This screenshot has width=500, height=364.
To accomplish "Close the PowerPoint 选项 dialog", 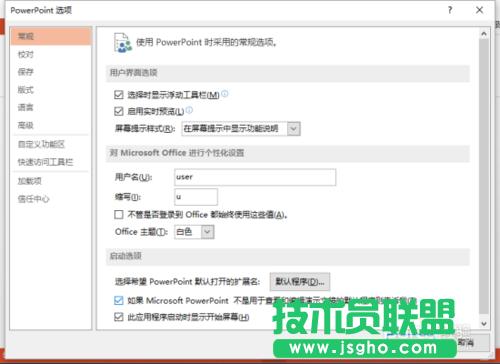I will click(479, 10).
